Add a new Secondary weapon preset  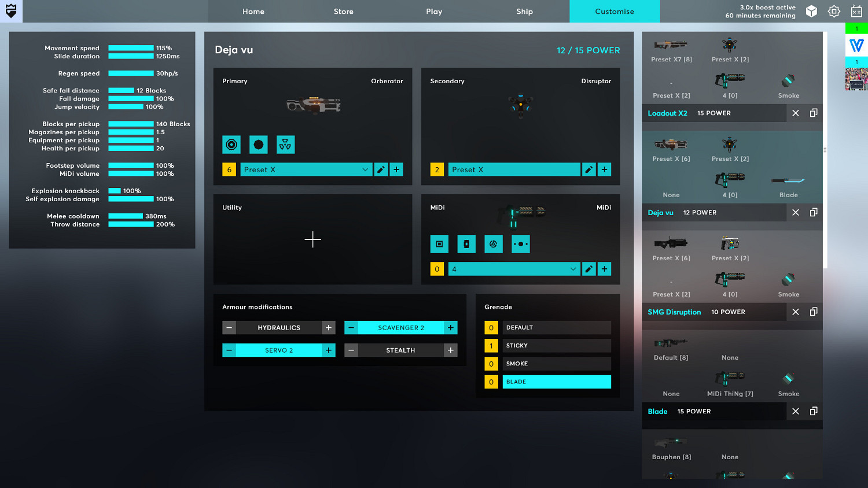604,169
